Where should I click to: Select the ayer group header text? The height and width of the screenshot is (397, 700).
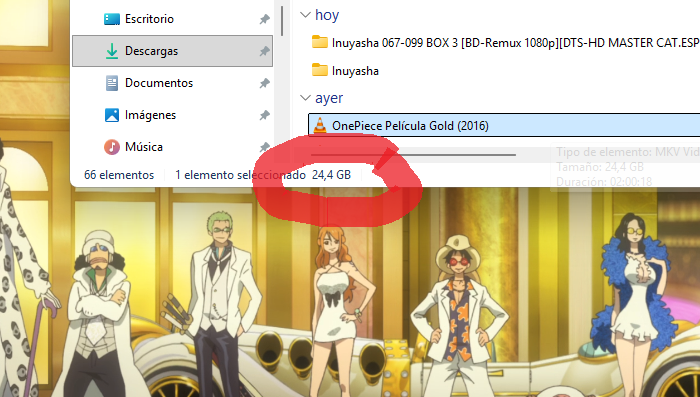tap(329, 98)
